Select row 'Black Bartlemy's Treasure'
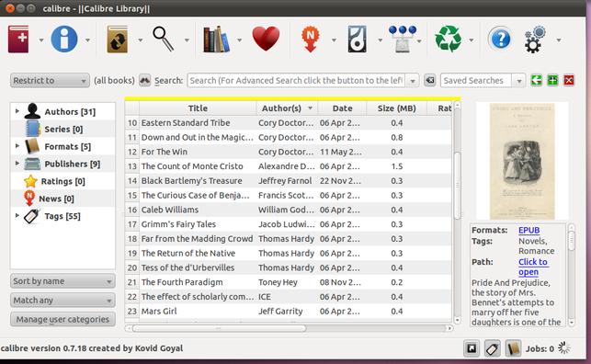Screen dimensions: 591x364 click(x=289, y=181)
